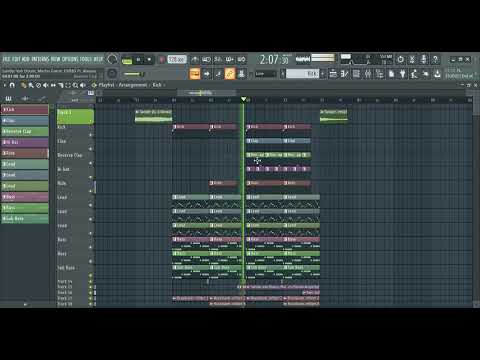The width and height of the screenshot is (480, 360).
Task: Select Sub Bass pattern in picker panel
Action: (25, 219)
